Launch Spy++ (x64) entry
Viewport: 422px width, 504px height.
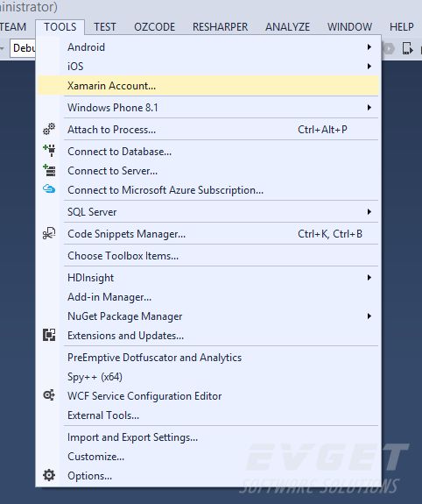pyautogui.click(x=208, y=376)
